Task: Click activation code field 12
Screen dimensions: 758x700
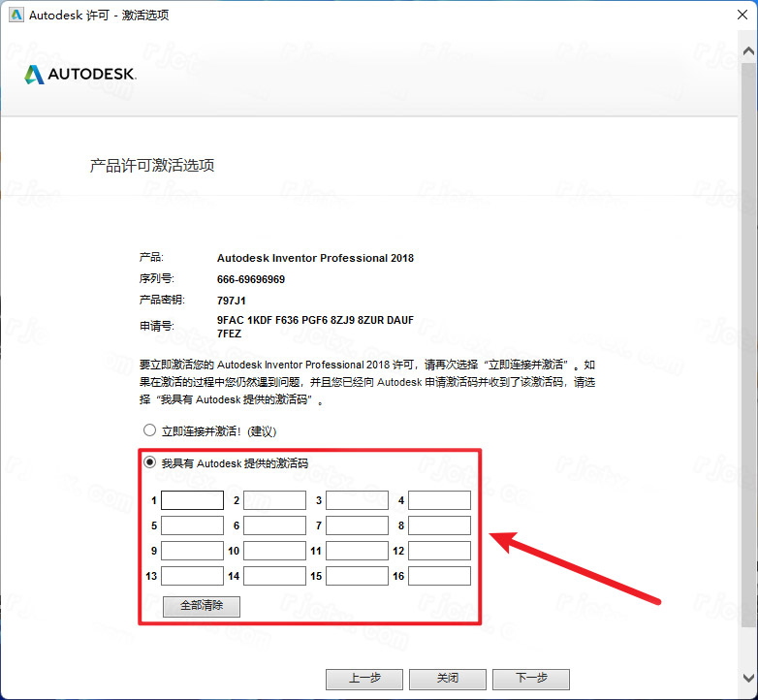Action: [439, 551]
